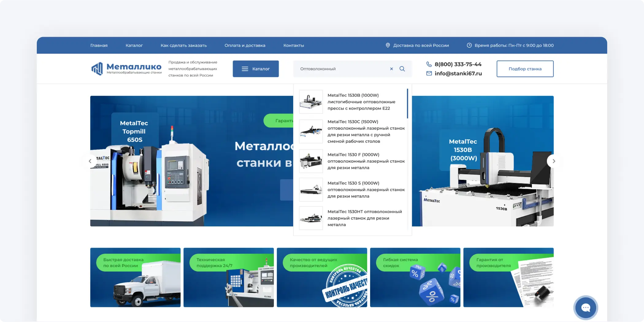The width and height of the screenshot is (644, 322).
Task: Open the Главная page link
Action: (99, 45)
